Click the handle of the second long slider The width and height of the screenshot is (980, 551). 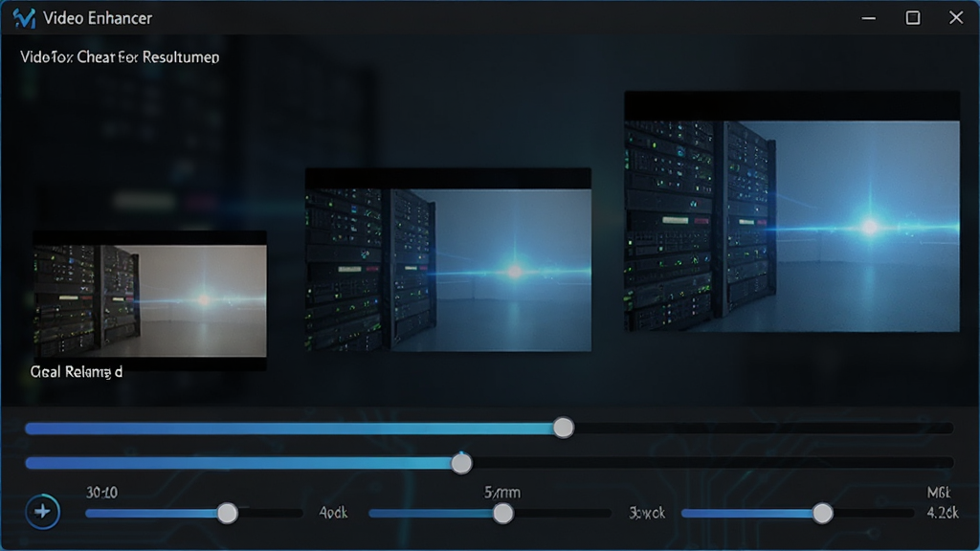(x=461, y=464)
